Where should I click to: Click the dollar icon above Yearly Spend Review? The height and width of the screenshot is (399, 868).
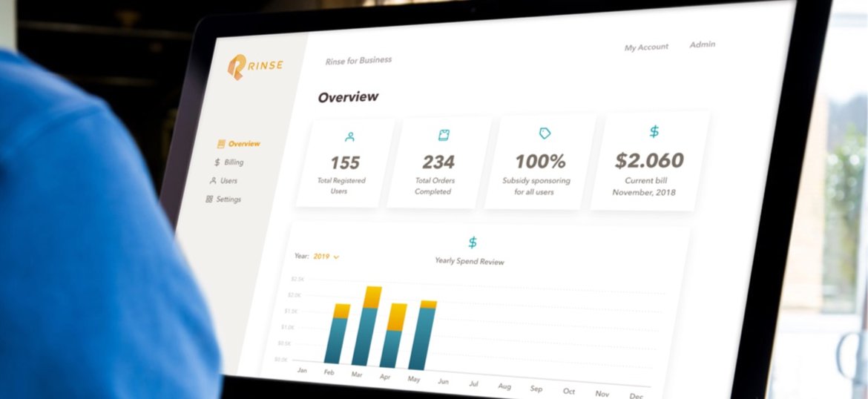coord(472,243)
